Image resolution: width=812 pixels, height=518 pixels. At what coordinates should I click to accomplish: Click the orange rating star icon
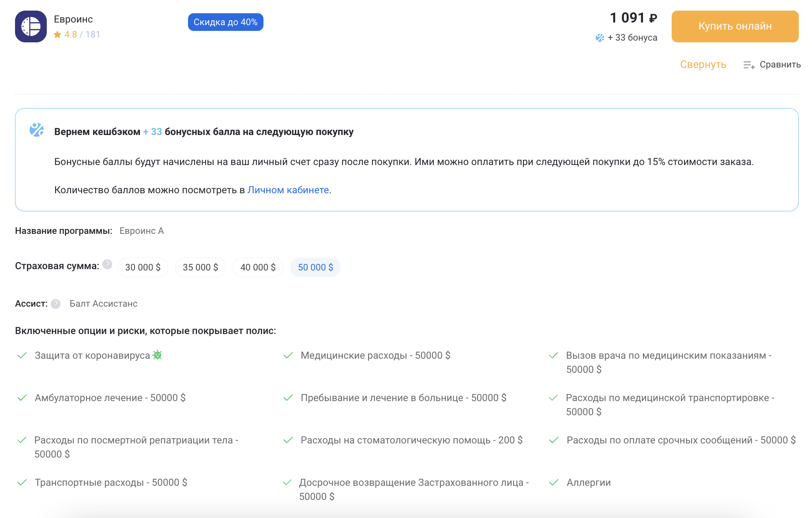tap(57, 34)
